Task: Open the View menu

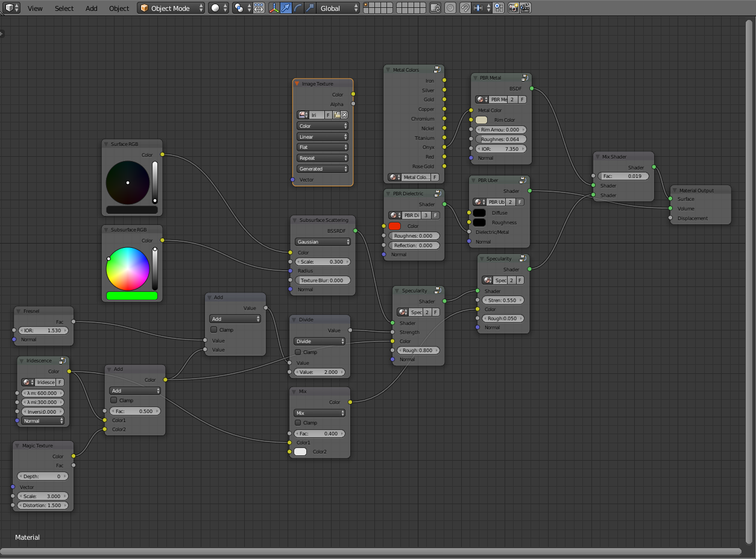Action: [35, 8]
